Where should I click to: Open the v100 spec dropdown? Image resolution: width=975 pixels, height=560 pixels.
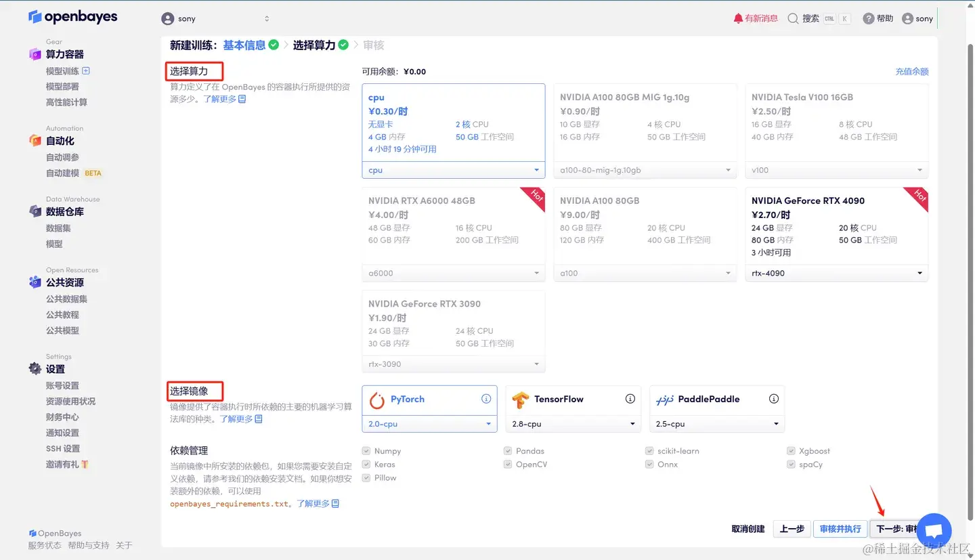point(837,170)
